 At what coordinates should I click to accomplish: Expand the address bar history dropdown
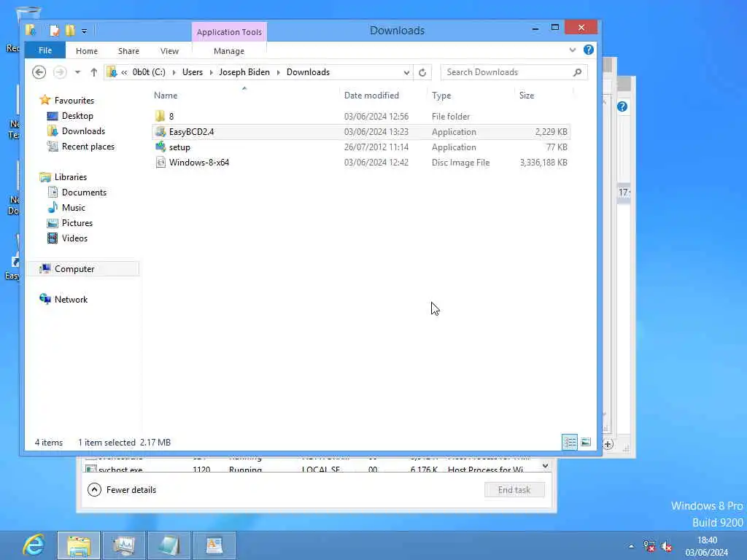pos(406,72)
